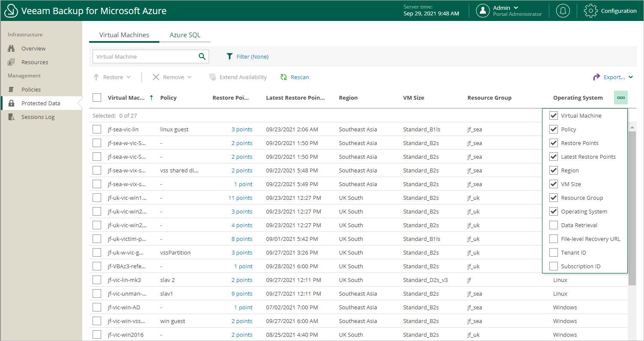Open the Remove dropdown arrow

189,77
